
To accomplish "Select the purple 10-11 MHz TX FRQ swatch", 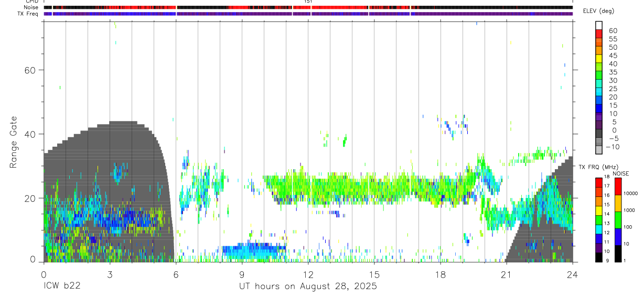I will point(599,247).
